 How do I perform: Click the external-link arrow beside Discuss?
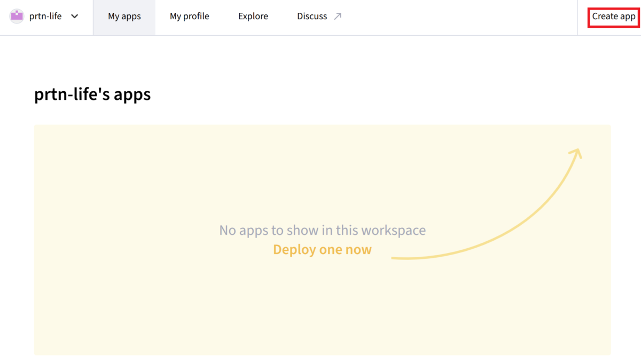pos(338,17)
